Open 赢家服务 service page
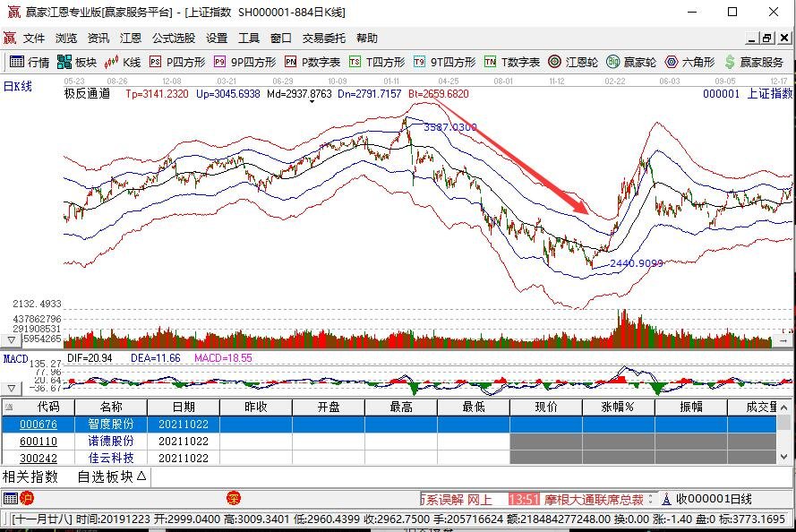This screenshot has width=796, height=532. [x=754, y=62]
